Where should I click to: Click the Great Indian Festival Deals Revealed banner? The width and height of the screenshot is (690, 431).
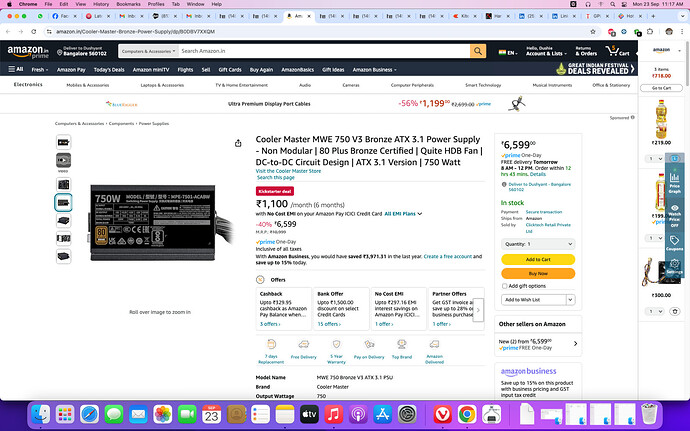(x=595, y=69)
